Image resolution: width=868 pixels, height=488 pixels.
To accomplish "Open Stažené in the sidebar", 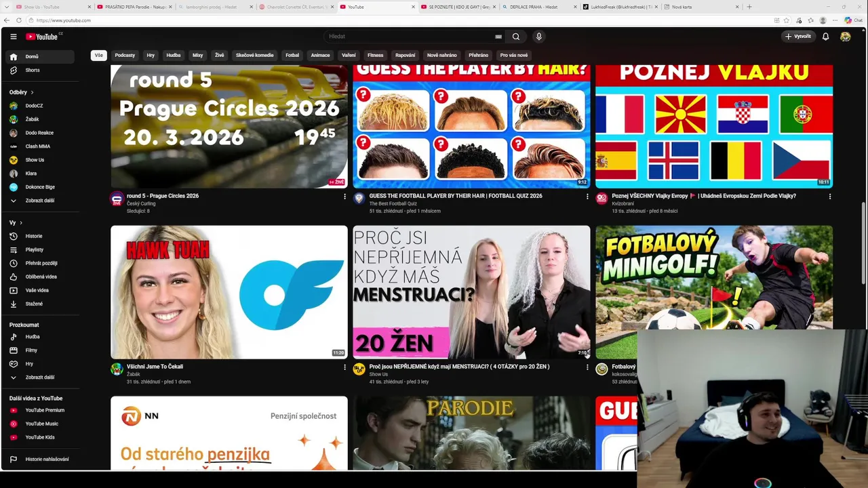I will click(41, 304).
